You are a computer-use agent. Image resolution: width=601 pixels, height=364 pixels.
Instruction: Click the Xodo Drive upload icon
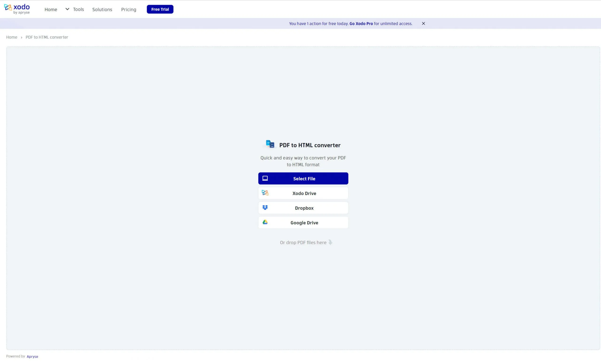pyautogui.click(x=265, y=193)
